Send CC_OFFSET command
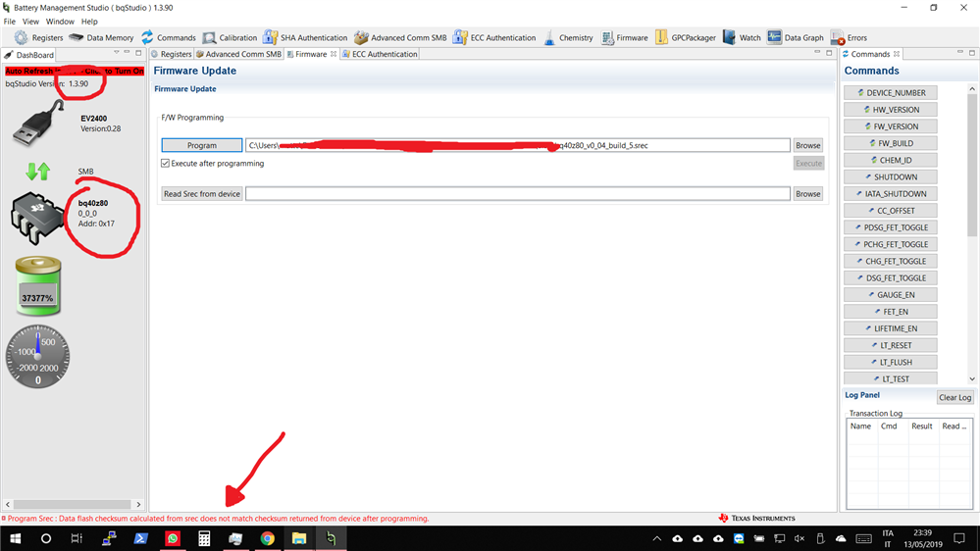The height and width of the screenshot is (551, 980). tap(890, 211)
